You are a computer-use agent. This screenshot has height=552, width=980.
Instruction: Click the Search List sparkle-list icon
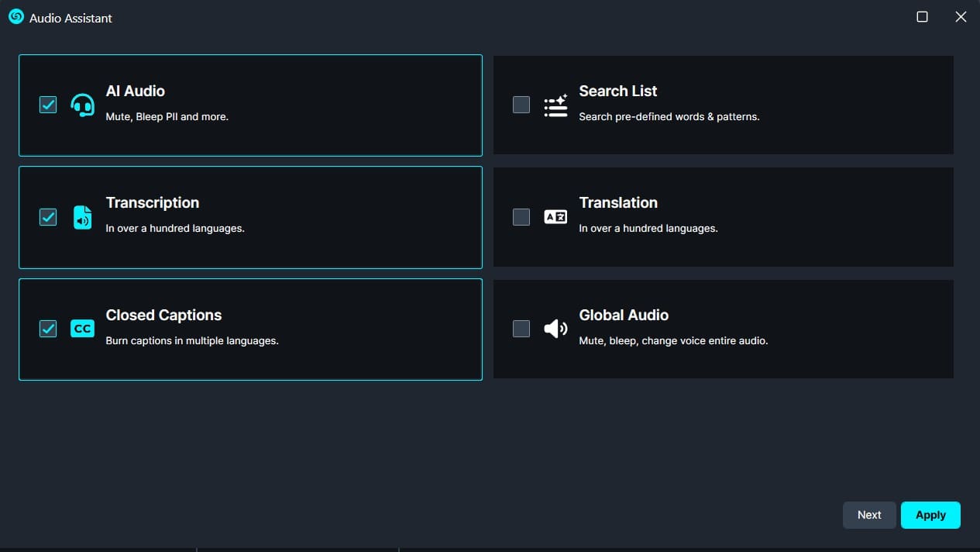pyautogui.click(x=555, y=105)
